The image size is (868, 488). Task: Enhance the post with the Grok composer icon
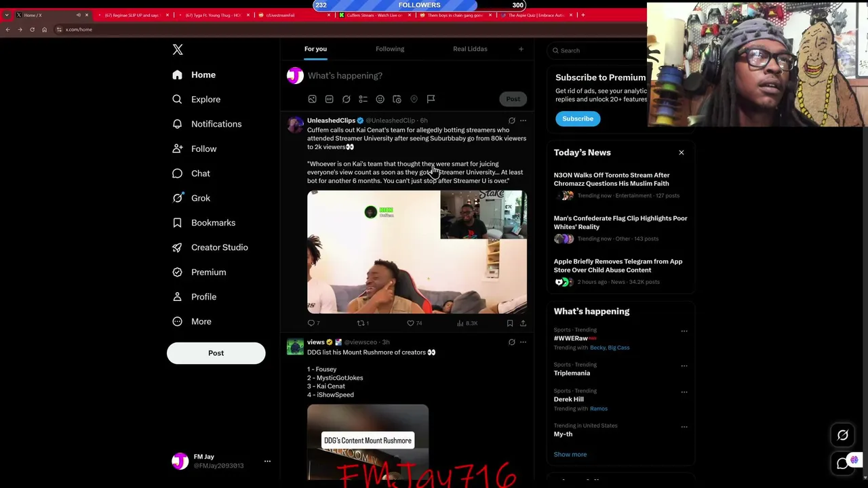tap(346, 100)
